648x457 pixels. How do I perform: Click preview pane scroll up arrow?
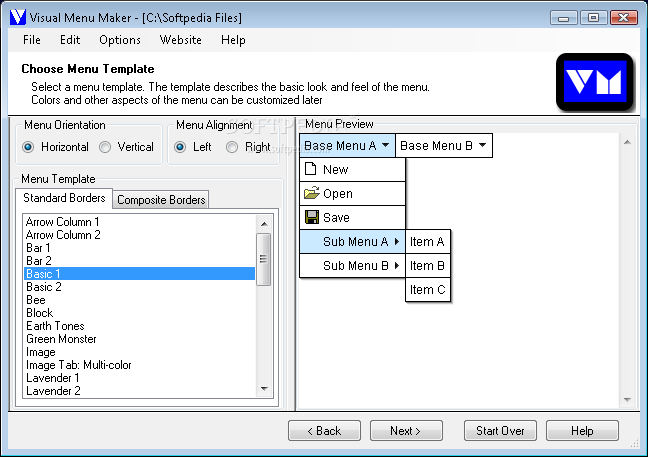pos(627,143)
